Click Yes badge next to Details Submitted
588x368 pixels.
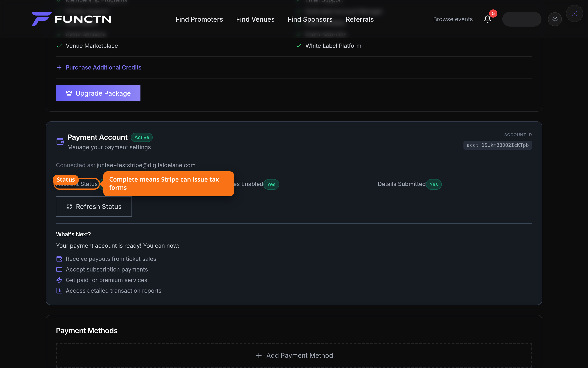[434, 184]
